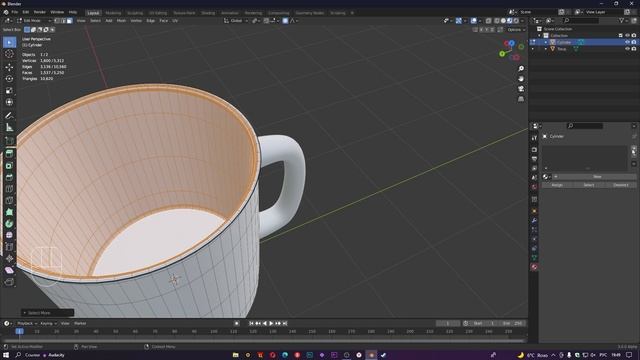
Task: Select the Rotate tool
Action: [9, 78]
